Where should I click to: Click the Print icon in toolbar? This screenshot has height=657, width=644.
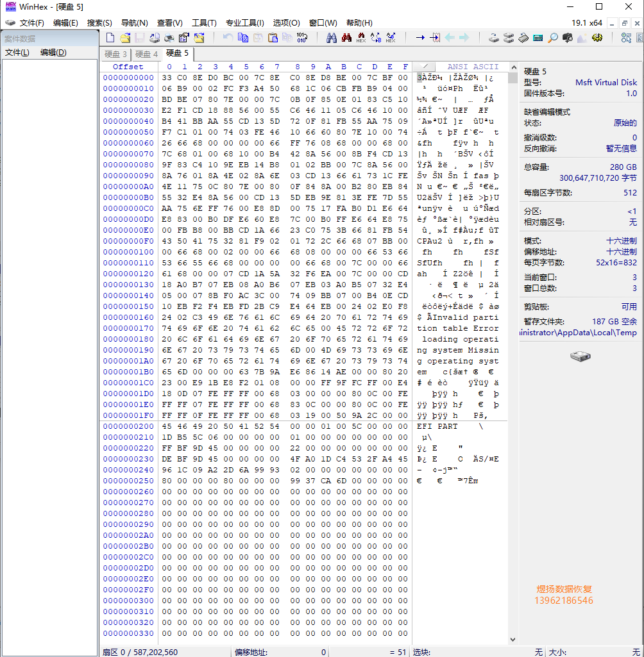[169, 38]
